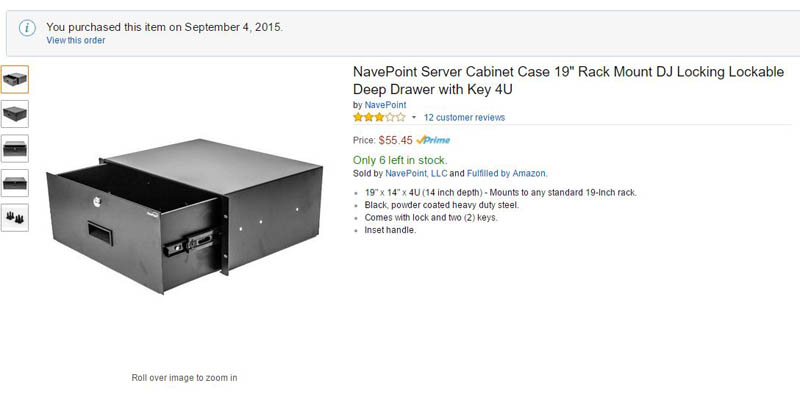
Task: Select the last thumbnail showing rack screws
Action: click(15, 217)
